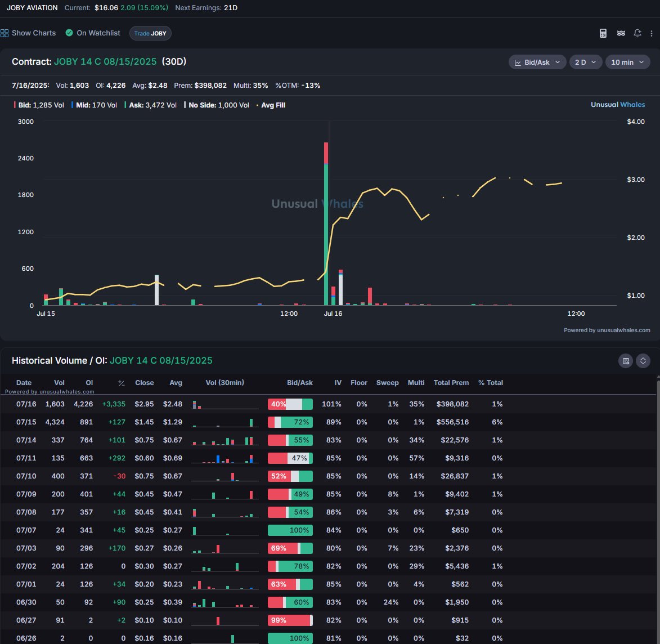The width and height of the screenshot is (660, 644).
Task: Select the 24% sweep value on 06/30
Action: coord(391,602)
